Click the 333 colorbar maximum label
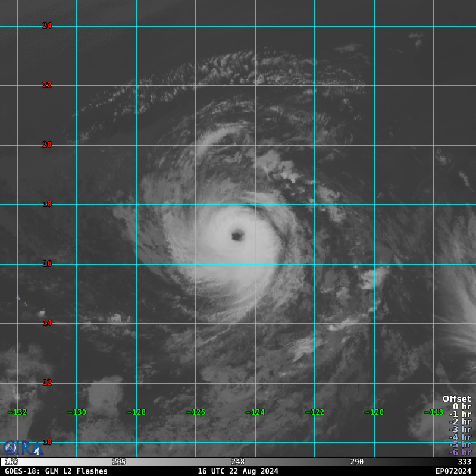This screenshot has width=476, height=476. point(464,462)
